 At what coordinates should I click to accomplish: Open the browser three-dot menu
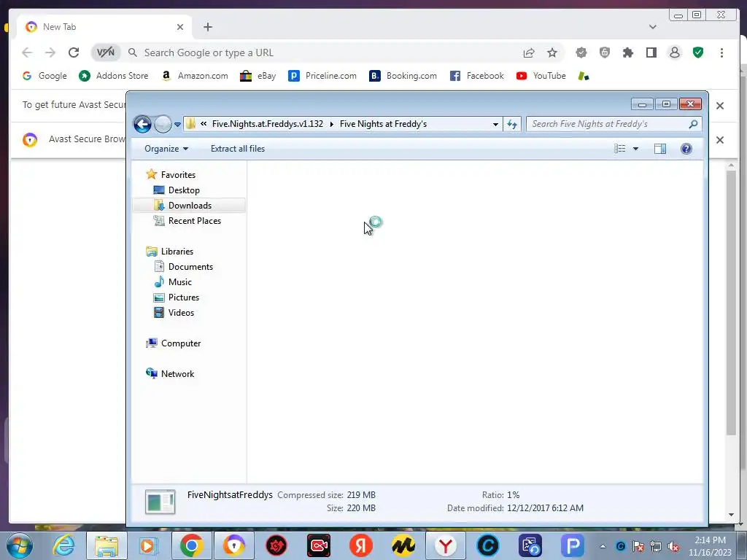pyautogui.click(x=721, y=52)
